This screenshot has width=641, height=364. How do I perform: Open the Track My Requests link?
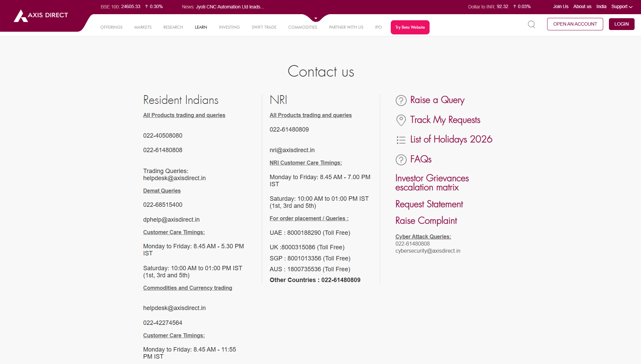(x=445, y=120)
